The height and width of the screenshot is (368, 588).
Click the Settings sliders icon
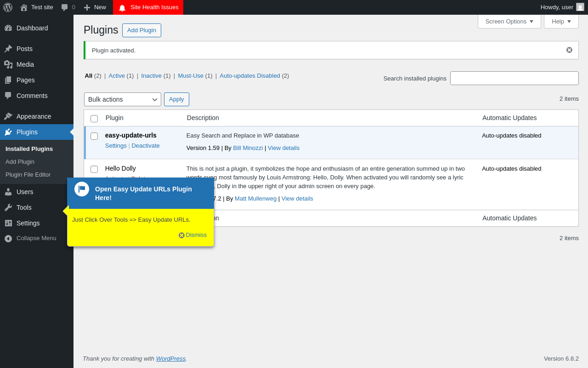(8, 223)
